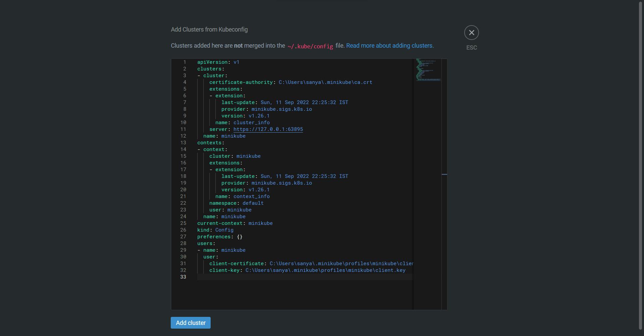Viewport: 644px width, 336px height.
Task: Click 'cluster: minikube' value on line 15
Action: point(249,156)
